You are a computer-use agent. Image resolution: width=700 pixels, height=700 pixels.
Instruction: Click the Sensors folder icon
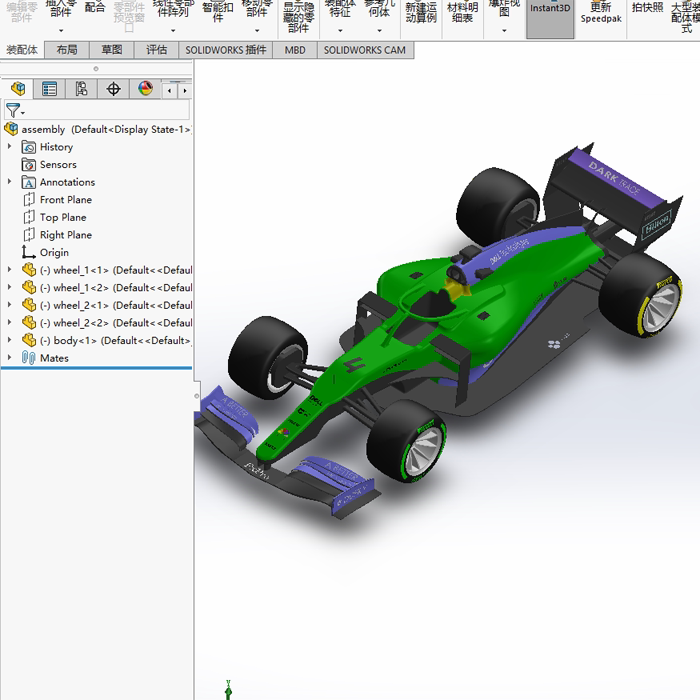pos(29,165)
